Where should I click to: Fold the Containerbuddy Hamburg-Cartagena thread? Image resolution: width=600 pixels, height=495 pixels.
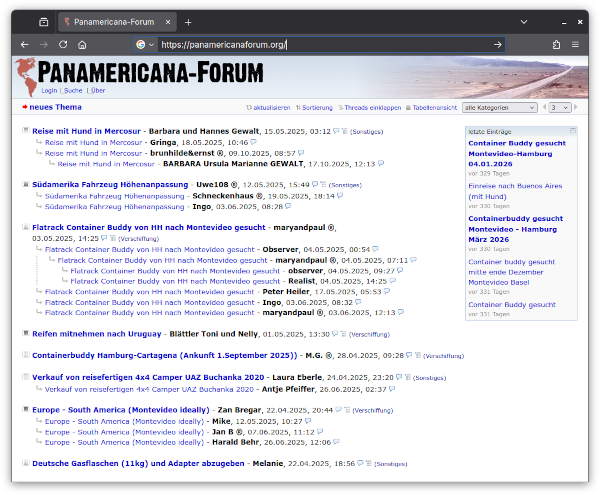26,355
